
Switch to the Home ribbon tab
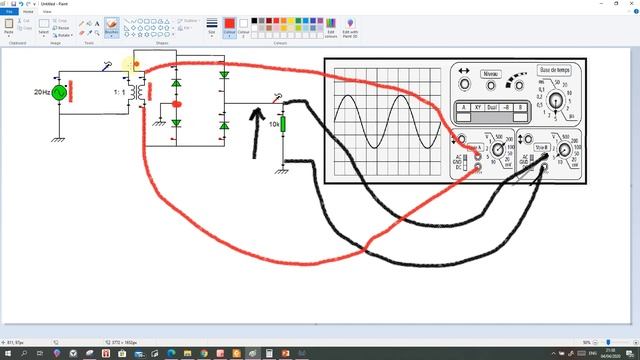28,11
